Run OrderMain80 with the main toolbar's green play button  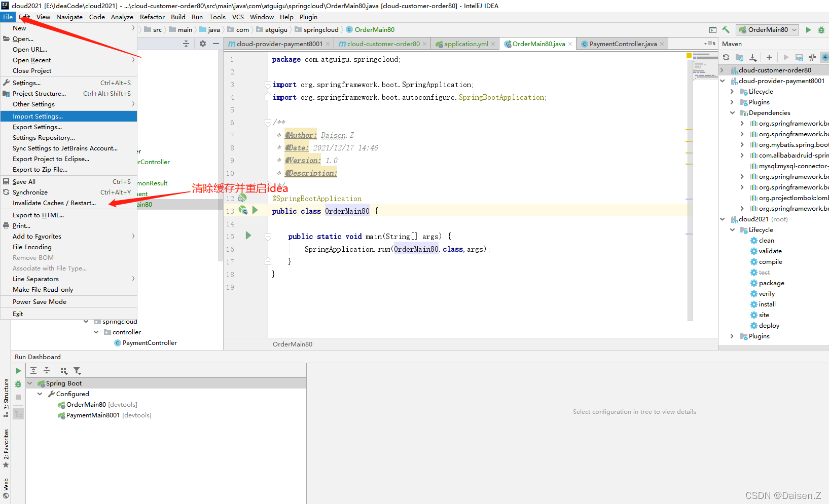(808, 30)
